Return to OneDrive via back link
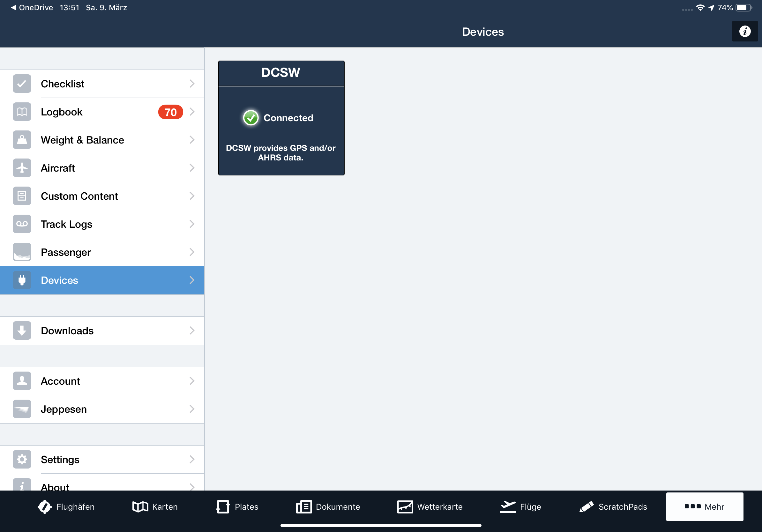The width and height of the screenshot is (762, 532). click(32, 8)
